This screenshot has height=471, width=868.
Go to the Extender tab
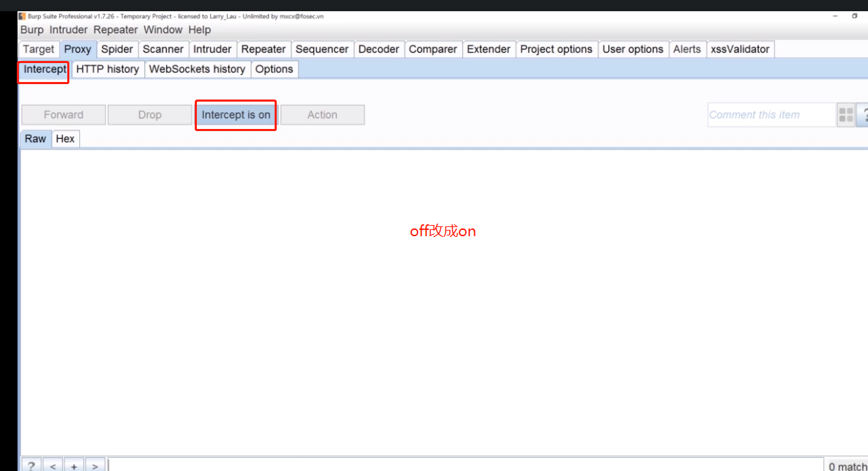488,49
